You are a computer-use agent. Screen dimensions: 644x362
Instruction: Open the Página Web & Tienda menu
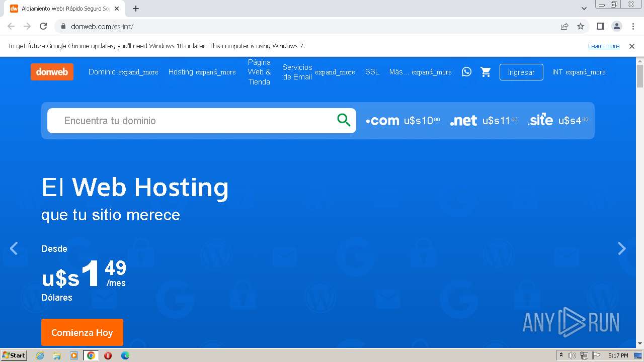coord(259,72)
